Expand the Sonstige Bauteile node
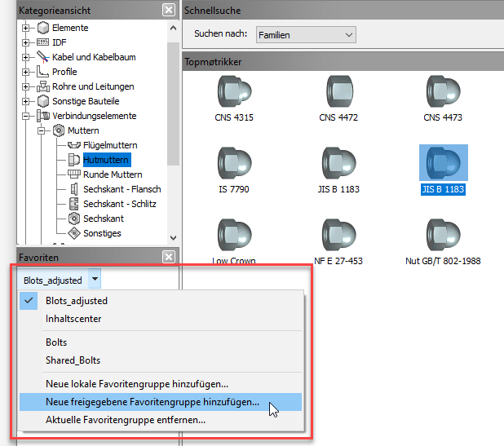504x446 pixels. [26, 101]
